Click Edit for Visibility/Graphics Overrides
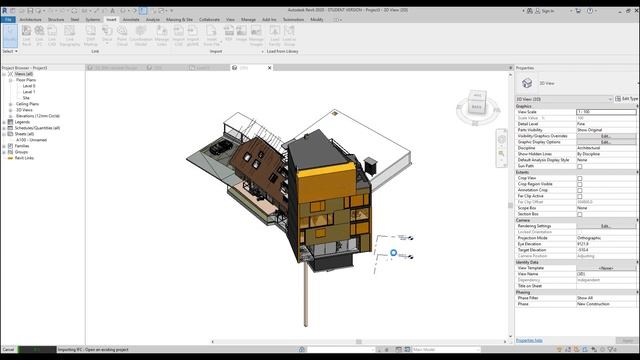The width and height of the screenshot is (640, 360). [606, 136]
